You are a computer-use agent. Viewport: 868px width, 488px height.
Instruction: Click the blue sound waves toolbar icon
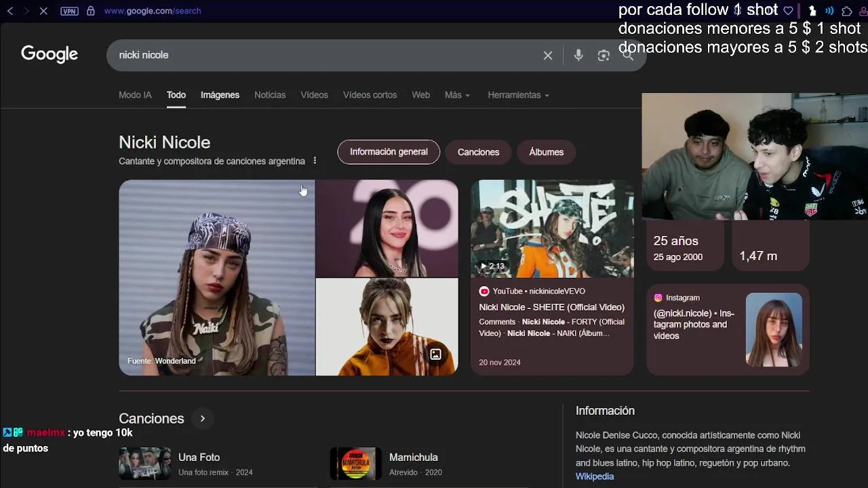tap(829, 11)
